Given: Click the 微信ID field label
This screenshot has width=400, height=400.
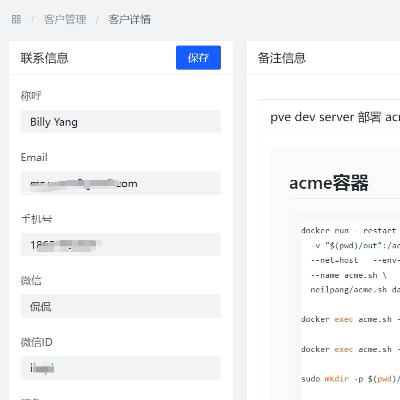Looking at the screenshot, I should point(37,342).
